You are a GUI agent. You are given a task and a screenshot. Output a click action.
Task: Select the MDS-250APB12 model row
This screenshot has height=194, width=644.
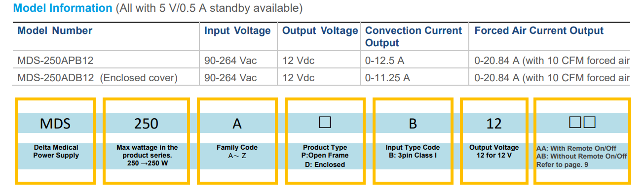(322, 61)
